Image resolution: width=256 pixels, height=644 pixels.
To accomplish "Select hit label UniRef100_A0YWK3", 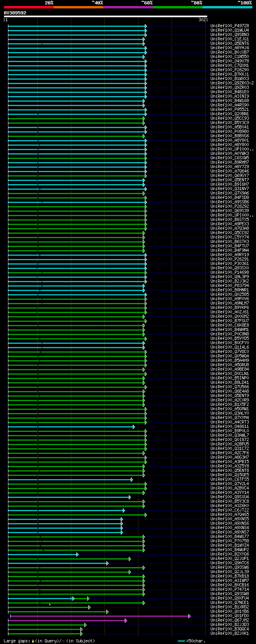I will click(230, 153).
